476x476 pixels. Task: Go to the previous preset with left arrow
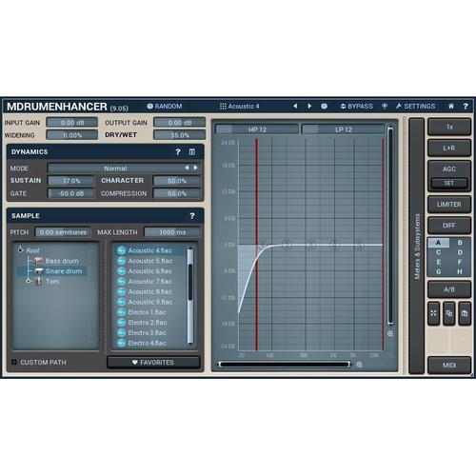click(295, 106)
